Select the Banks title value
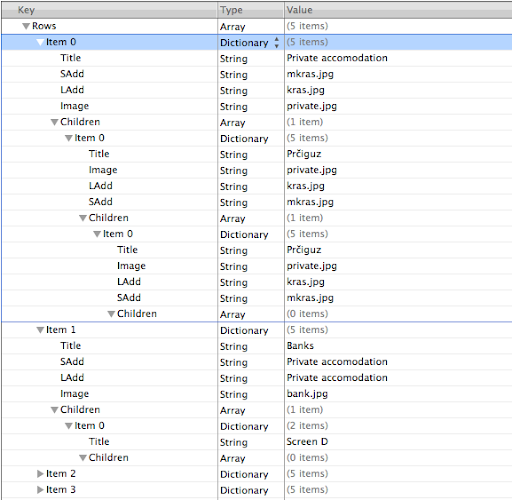 (300, 346)
